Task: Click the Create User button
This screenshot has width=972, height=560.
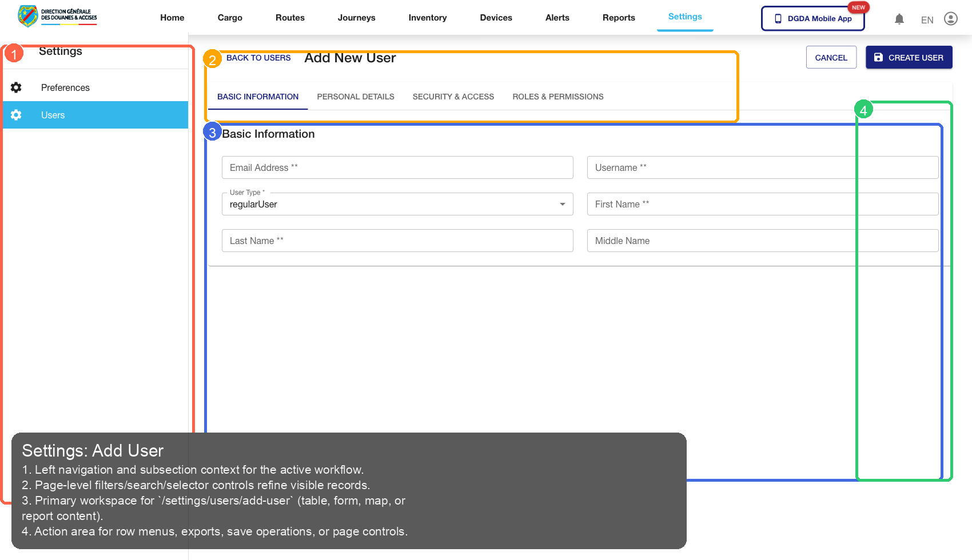Action: pyautogui.click(x=909, y=57)
